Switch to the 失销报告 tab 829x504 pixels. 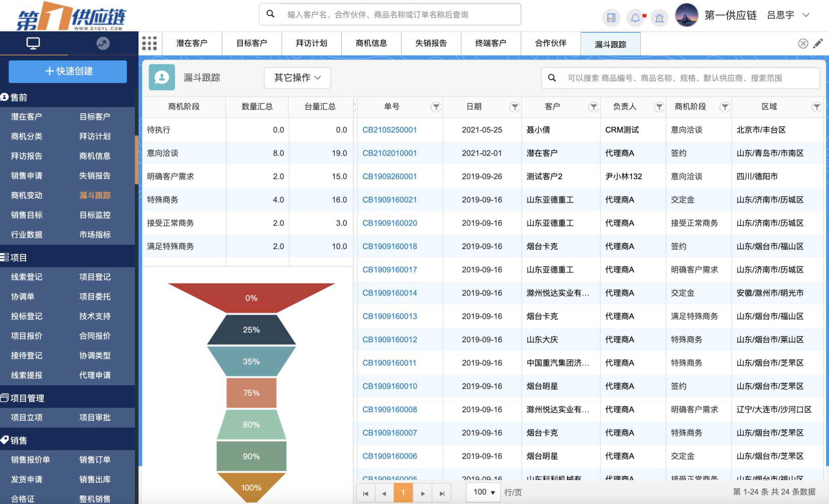pyautogui.click(x=431, y=43)
